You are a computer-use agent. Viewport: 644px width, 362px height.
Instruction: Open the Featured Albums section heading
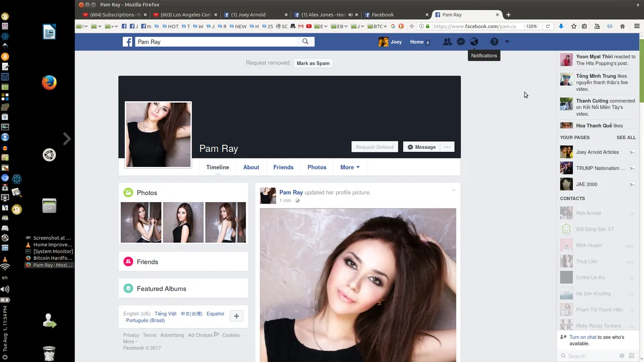(162, 289)
